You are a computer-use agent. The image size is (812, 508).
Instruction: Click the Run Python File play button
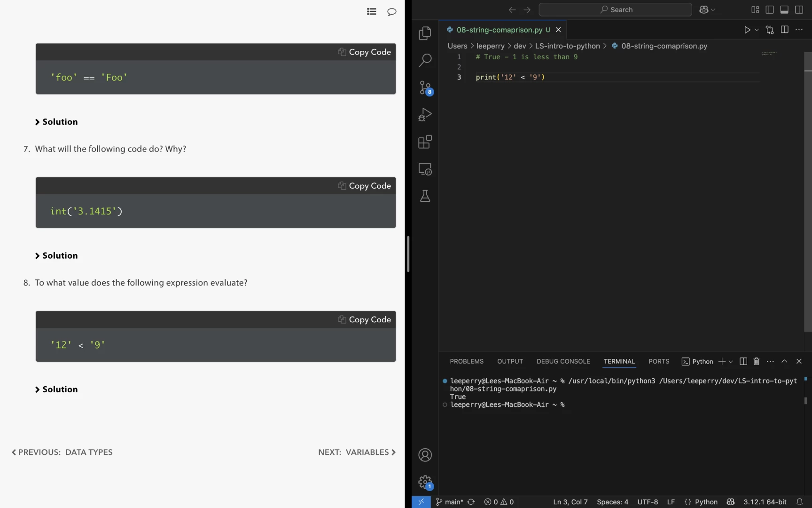pyautogui.click(x=747, y=30)
